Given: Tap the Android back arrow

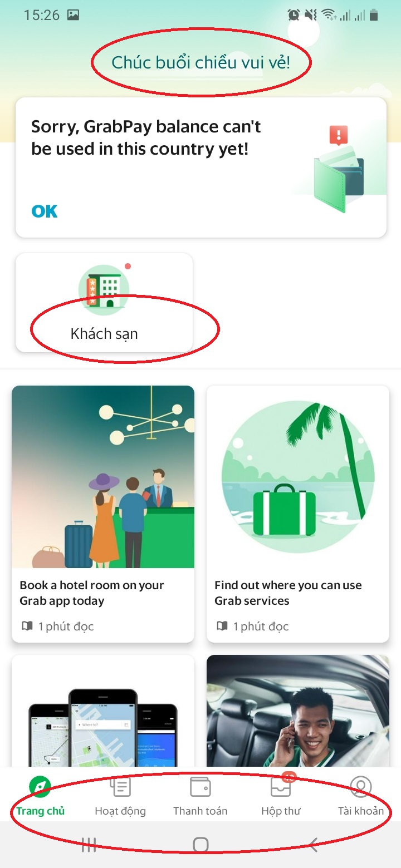Looking at the screenshot, I should (314, 845).
